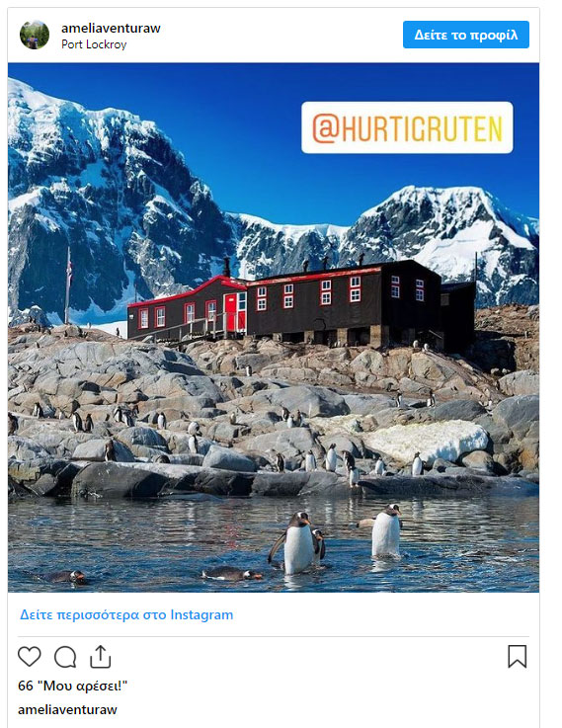Click the large front penguin standing in water
This screenshot has width=562, height=728.
coord(295,542)
